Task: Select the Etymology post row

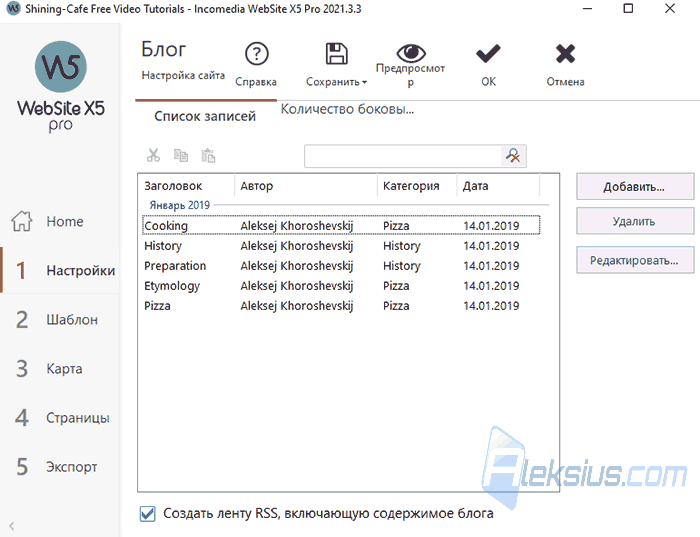Action: coord(342,286)
